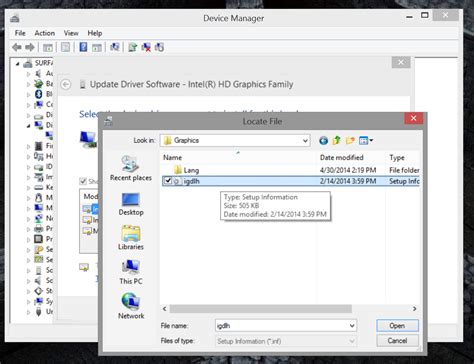Image resolution: width=474 pixels, height=364 pixels.
Task: Go to last folder visited icon
Action: coord(323,140)
